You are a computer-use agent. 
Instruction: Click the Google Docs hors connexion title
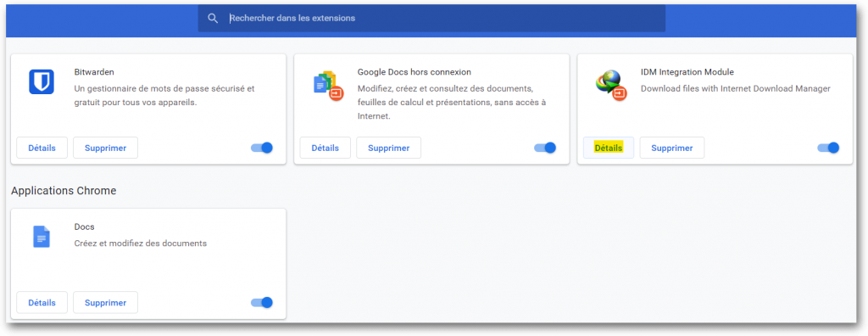click(x=414, y=72)
